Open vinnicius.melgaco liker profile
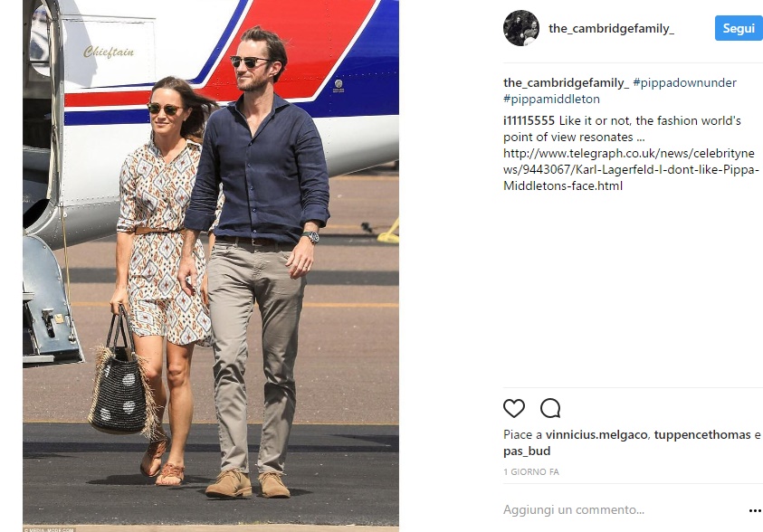 (596, 435)
